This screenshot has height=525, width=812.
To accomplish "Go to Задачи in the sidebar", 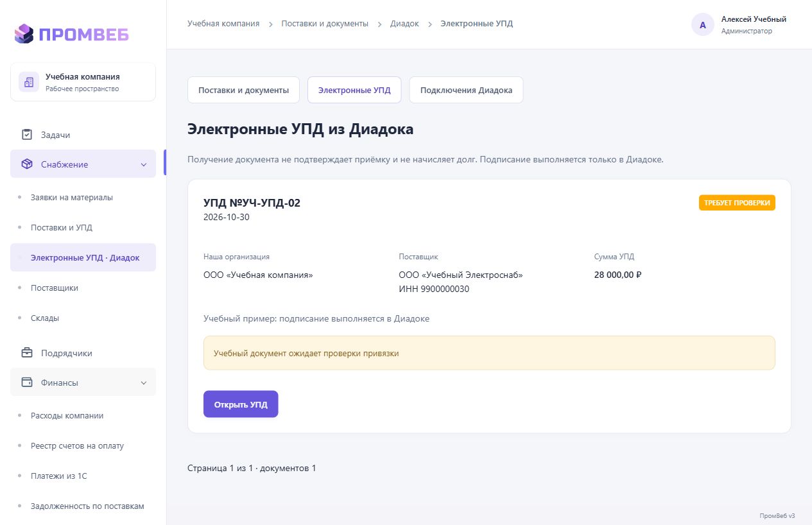I will tap(83, 135).
